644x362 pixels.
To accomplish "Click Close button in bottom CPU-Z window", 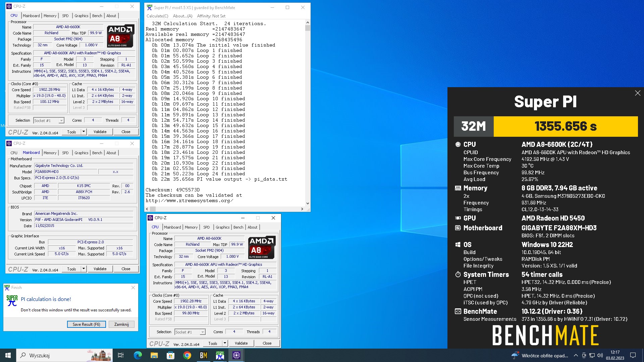I will pyautogui.click(x=267, y=343).
